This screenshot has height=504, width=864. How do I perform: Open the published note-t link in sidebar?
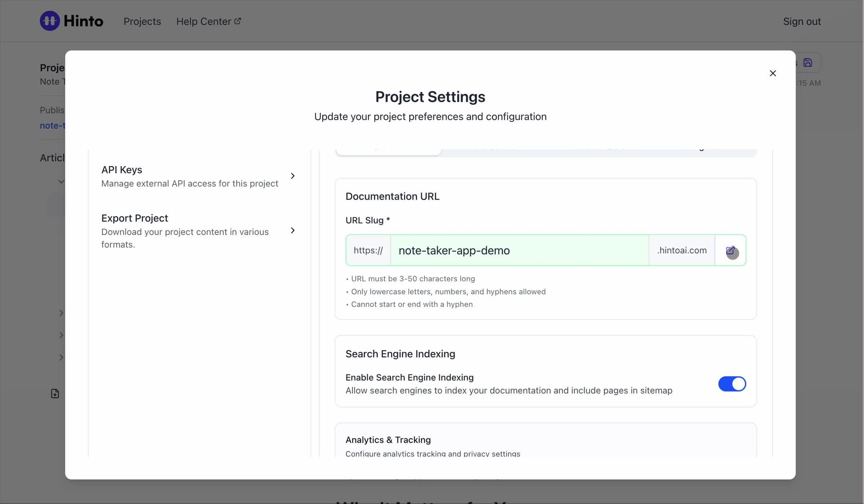[x=52, y=126]
